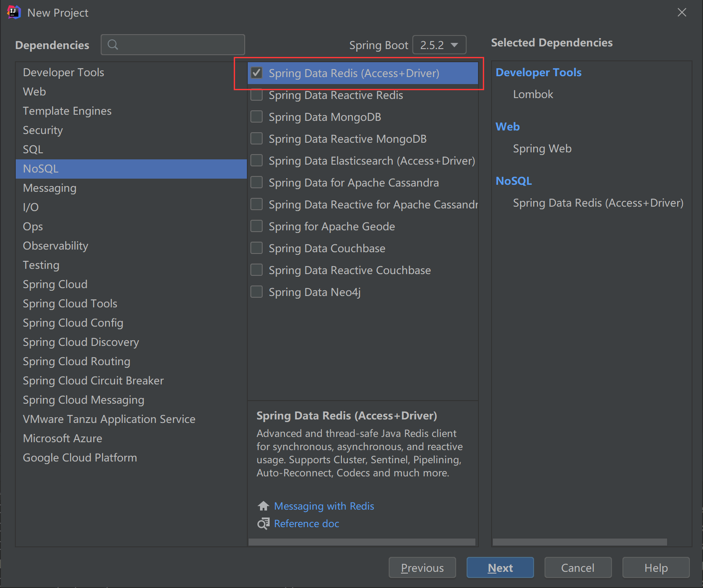Image resolution: width=703 pixels, height=588 pixels.
Task: Select Spring Web in Selected Dependencies
Action: (x=542, y=149)
